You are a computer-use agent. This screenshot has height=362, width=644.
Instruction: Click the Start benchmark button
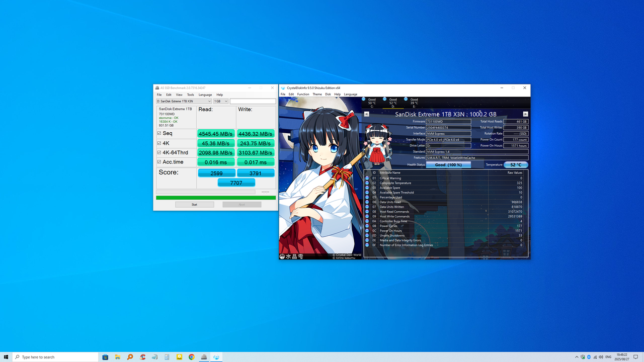[194, 205]
